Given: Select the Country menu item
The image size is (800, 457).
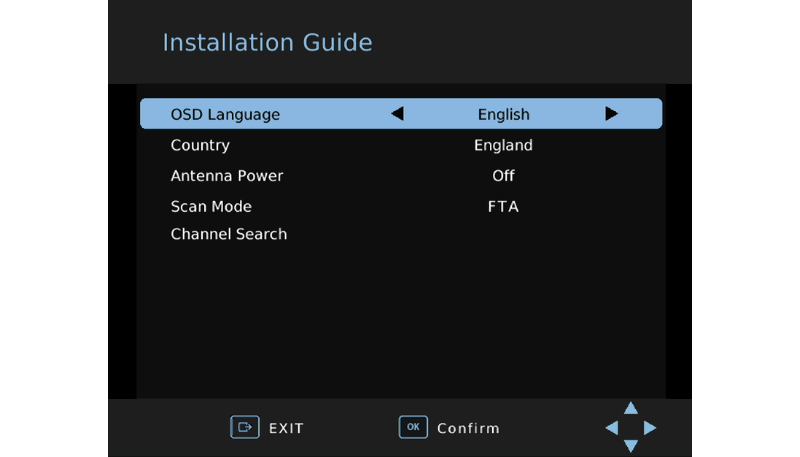Looking at the screenshot, I should 200,145.
